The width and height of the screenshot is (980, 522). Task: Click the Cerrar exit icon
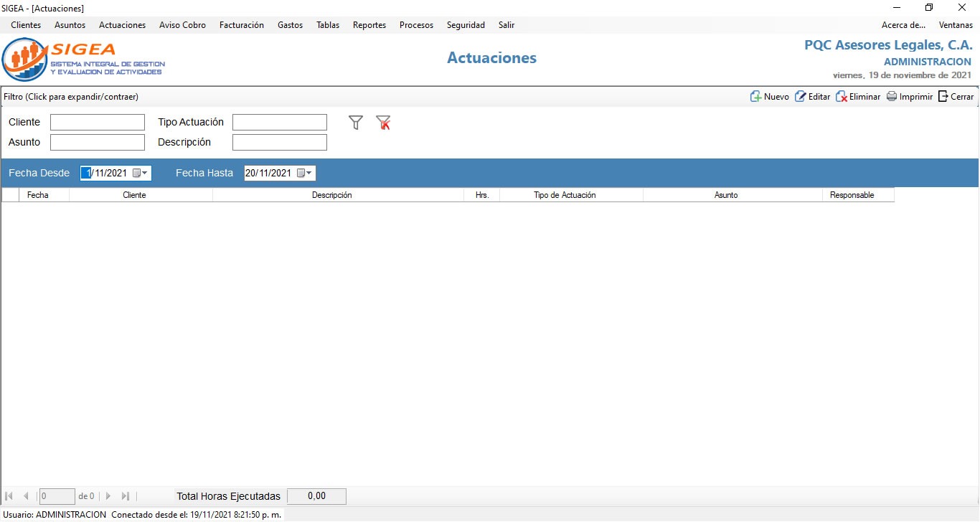click(x=943, y=97)
